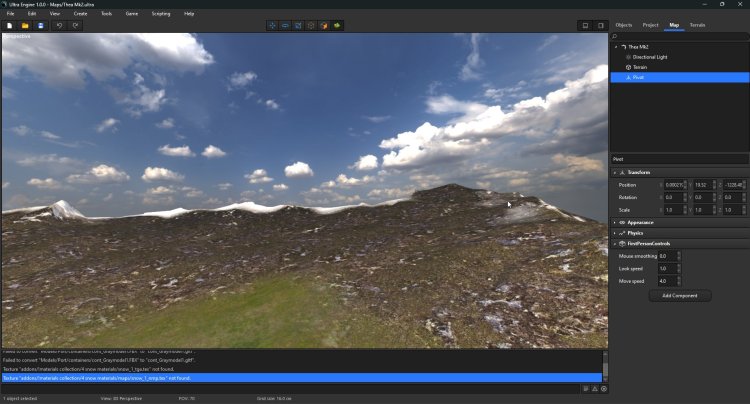Toggle the single viewport layout button

pos(585,25)
